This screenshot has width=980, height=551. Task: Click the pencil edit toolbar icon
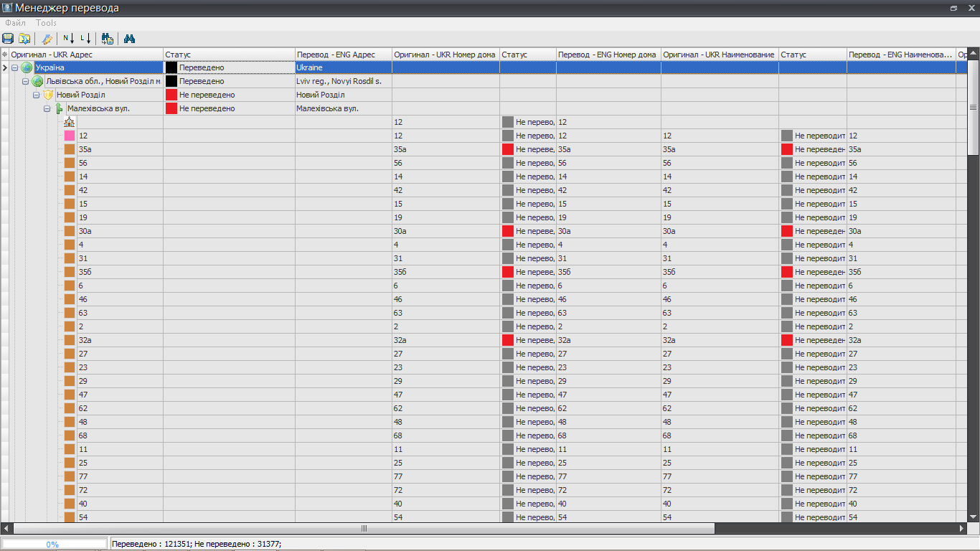47,39
